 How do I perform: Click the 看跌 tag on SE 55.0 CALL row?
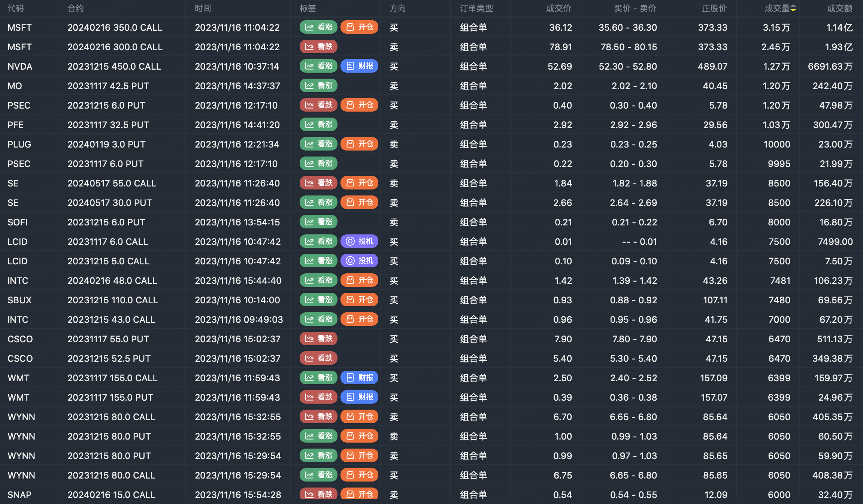point(318,183)
